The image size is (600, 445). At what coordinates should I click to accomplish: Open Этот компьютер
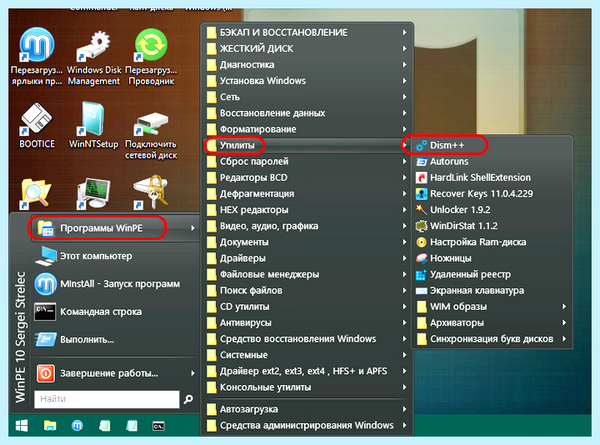(x=115, y=256)
